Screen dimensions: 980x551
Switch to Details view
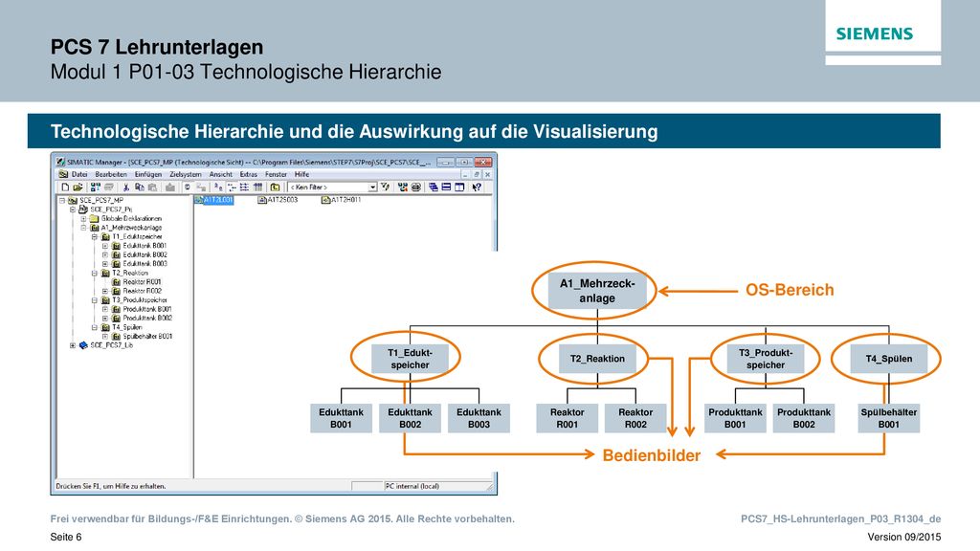[x=257, y=187]
